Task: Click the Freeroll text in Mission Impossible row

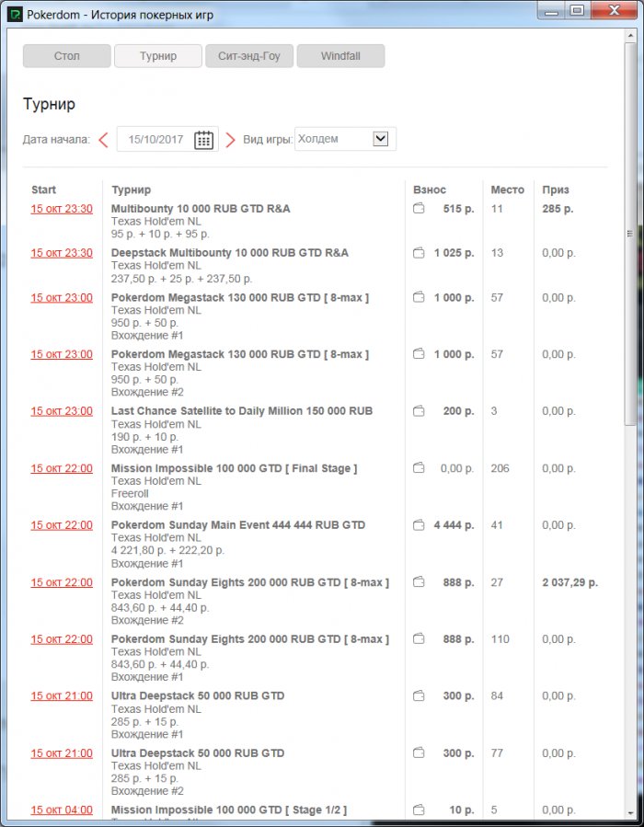Action: coord(130,494)
